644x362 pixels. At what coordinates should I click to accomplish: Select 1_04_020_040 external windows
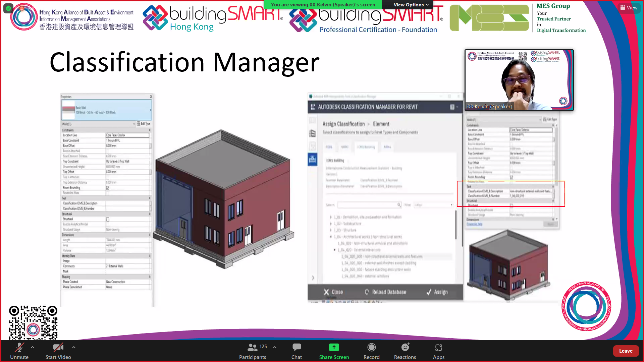(365, 276)
